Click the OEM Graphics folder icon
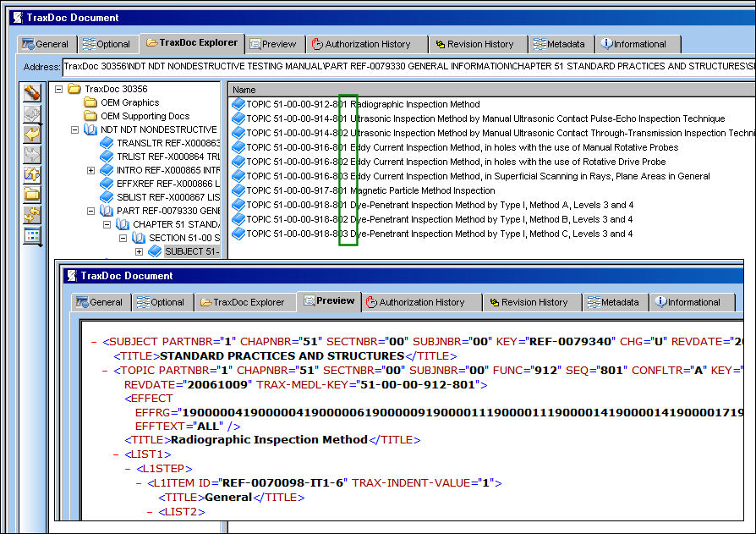The width and height of the screenshot is (756, 534). 90,102
